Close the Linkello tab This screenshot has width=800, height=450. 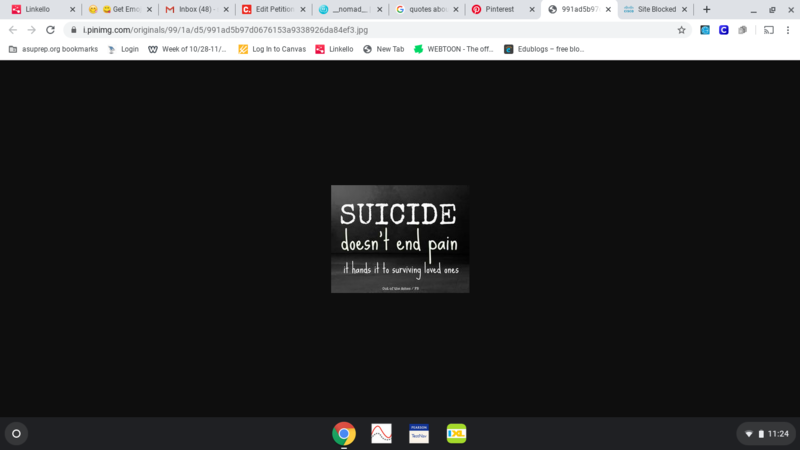click(70, 9)
